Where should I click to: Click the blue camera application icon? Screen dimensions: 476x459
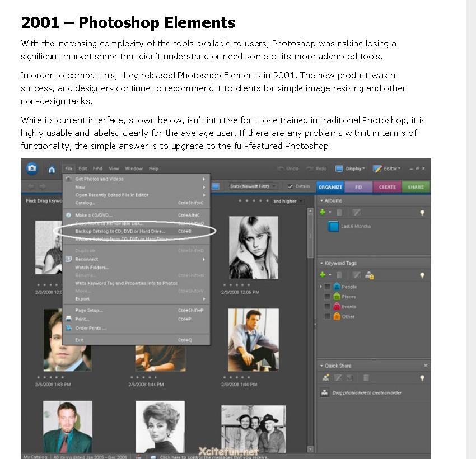click(x=32, y=168)
